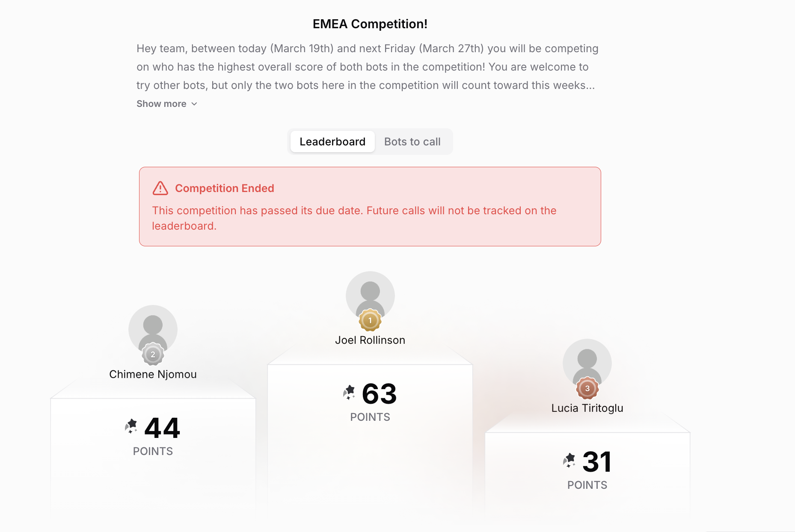Click the gold first-place medal badge
Viewport: 795px width, 532px height.
pos(370,320)
